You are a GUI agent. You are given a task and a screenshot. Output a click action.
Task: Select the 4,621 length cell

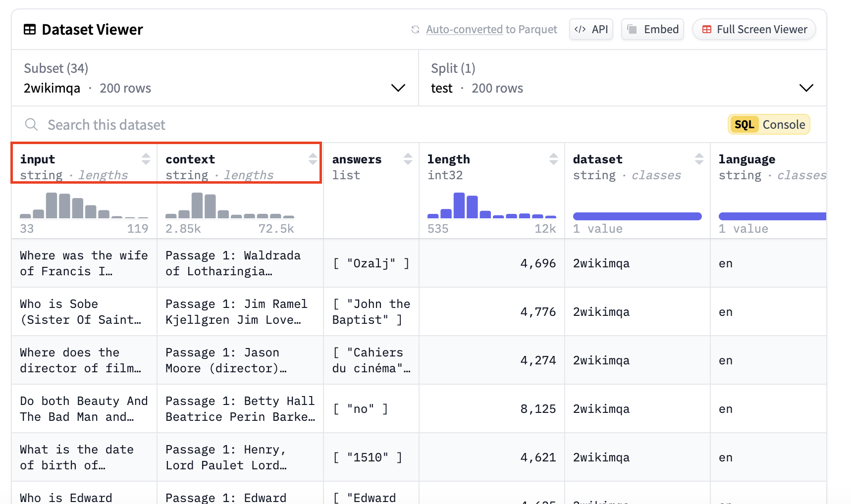(492, 457)
